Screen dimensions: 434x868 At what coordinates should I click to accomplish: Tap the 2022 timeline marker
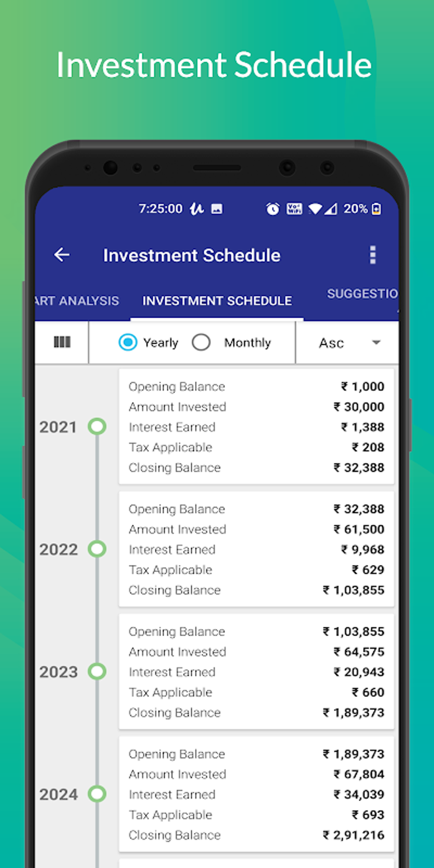97,549
